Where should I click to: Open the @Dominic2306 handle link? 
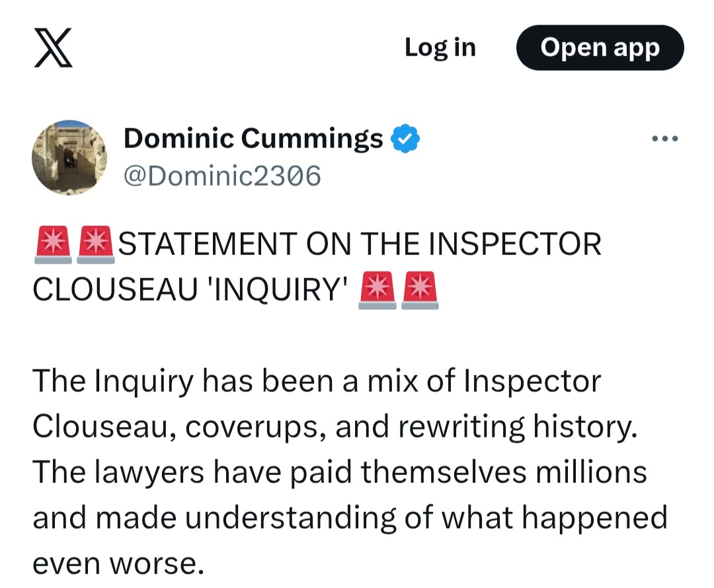(x=222, y=176)
